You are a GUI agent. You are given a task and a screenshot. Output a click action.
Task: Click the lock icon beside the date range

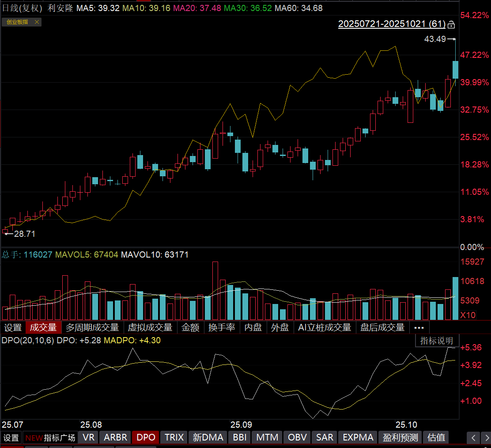click(451, 24)
